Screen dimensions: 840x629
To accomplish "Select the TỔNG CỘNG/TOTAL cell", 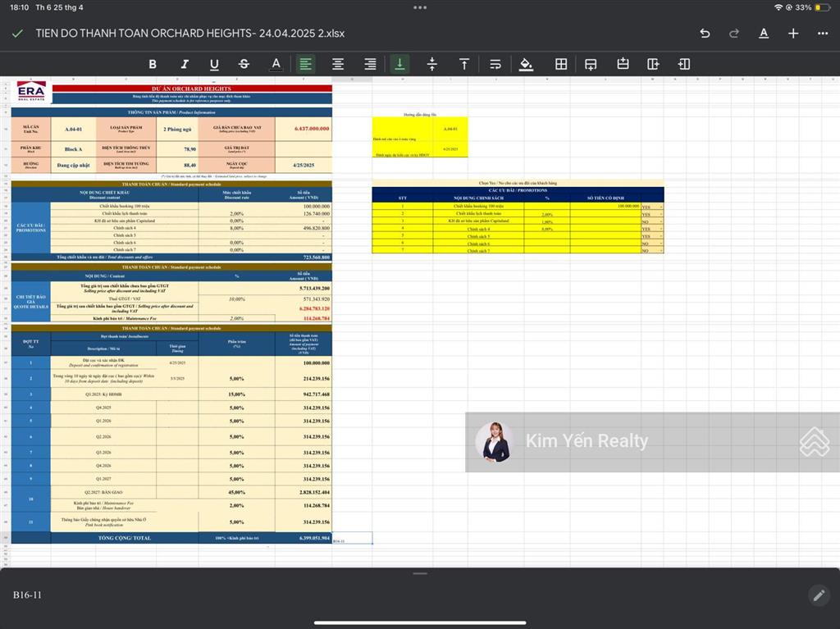I will [x=125, y=538].
